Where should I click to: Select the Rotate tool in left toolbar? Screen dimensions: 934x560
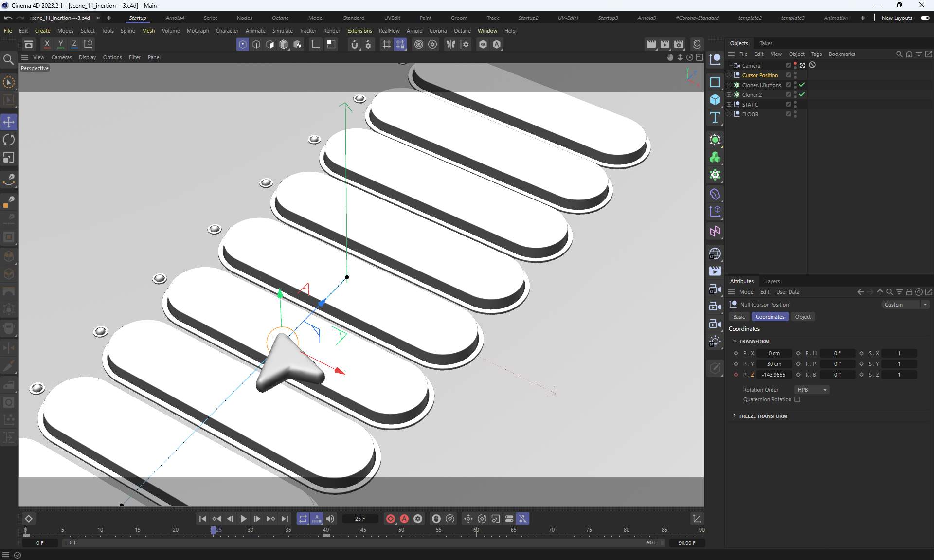(x=9, y=140)
